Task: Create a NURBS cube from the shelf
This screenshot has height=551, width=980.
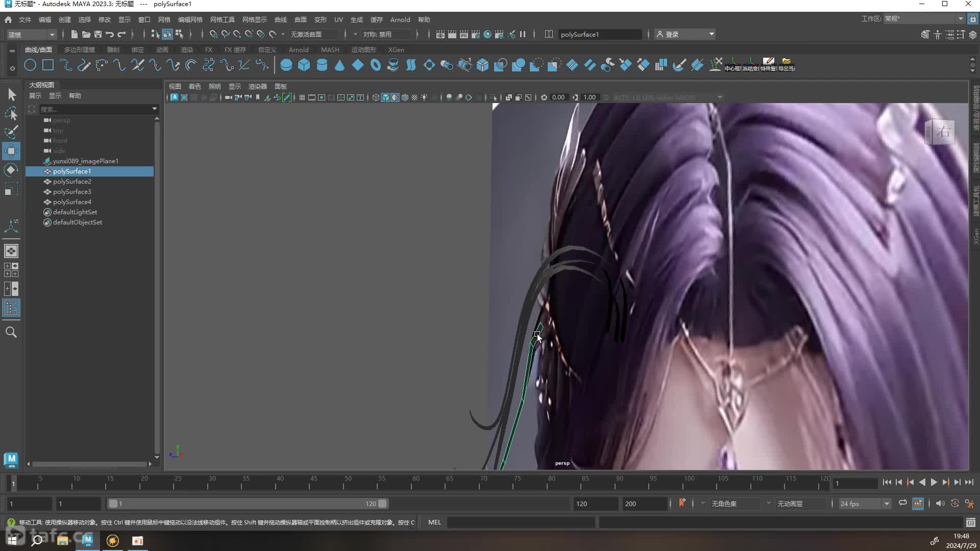Action: [x=304, y=65]
